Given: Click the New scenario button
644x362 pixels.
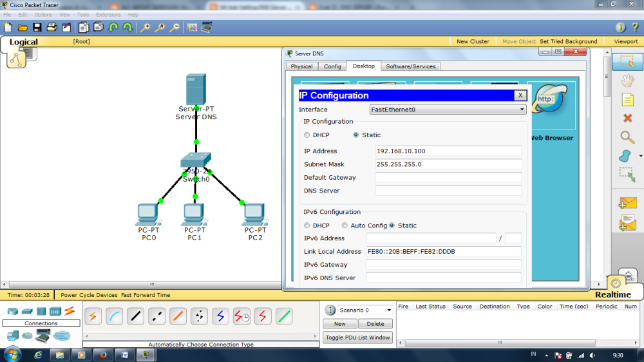Looking at the screenshot, I should coord(339,324).
